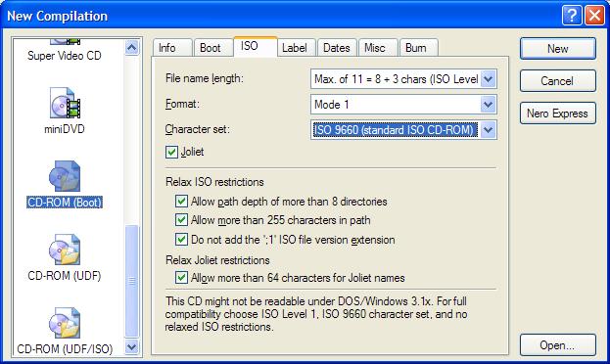Switch to the Info tab
This screenshot has height=364, width=610.
click(172, 48)
